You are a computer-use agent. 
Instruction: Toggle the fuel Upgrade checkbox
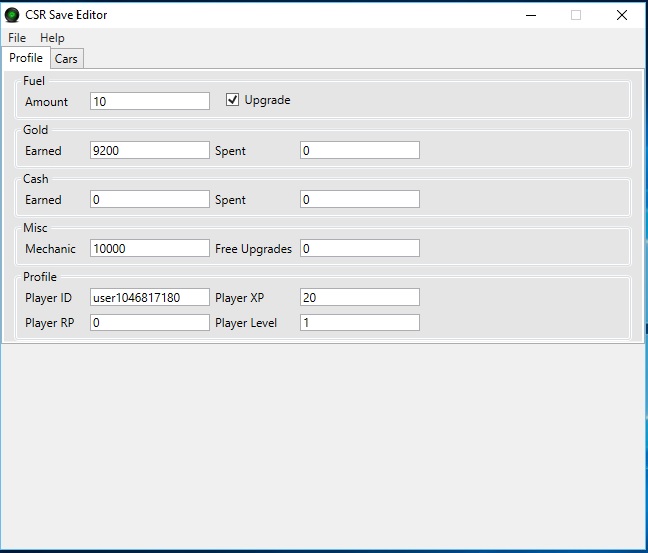click(x=233, y=100)
